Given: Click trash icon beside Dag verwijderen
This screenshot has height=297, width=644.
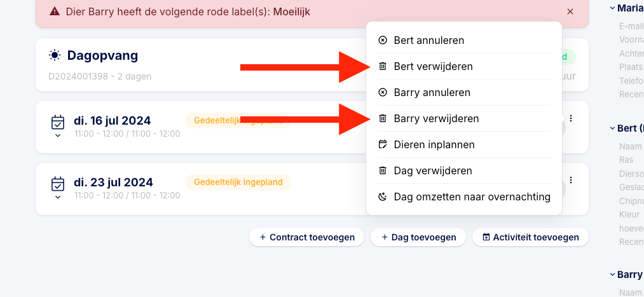Looking at the screenshot, I should [x=383, y=170].
